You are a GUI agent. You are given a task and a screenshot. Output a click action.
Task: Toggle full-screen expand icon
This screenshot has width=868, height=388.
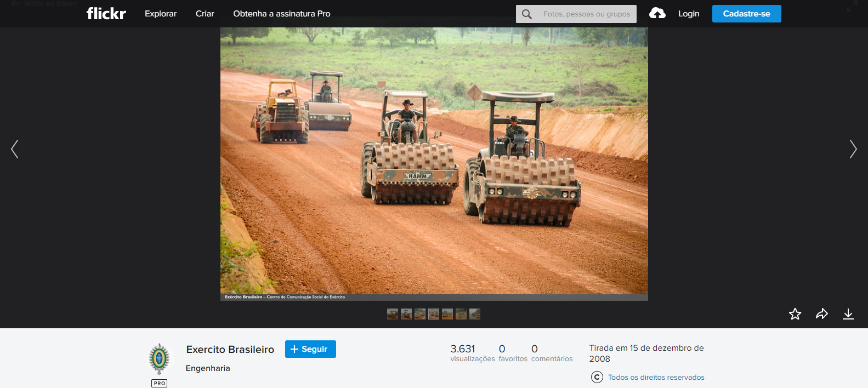click(x=852, y=6)
